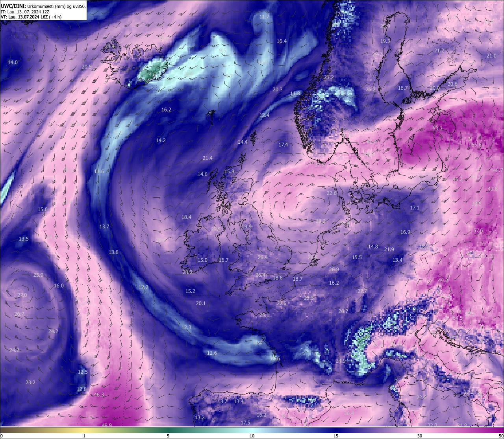
Task: Click the 25.0 value on the map
Action: click(x=38, y=275)
